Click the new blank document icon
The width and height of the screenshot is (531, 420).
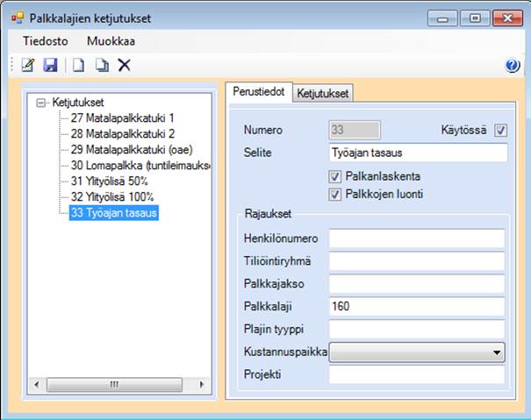78,65
